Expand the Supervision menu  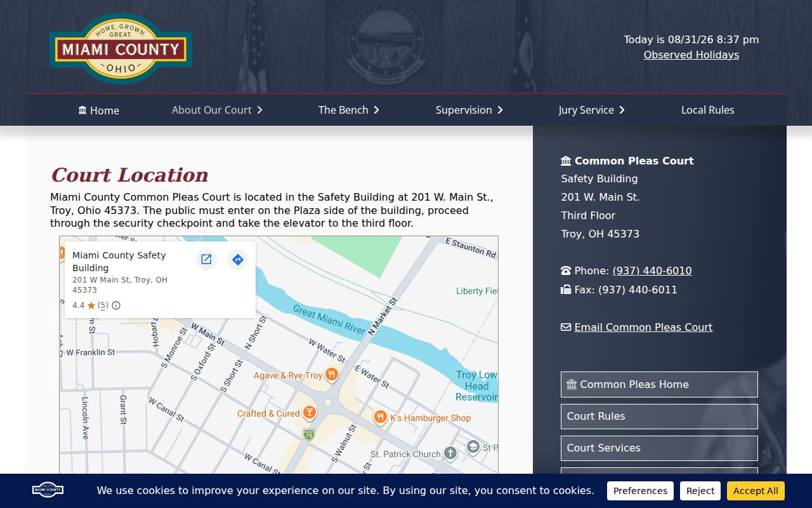click(469, 110)
